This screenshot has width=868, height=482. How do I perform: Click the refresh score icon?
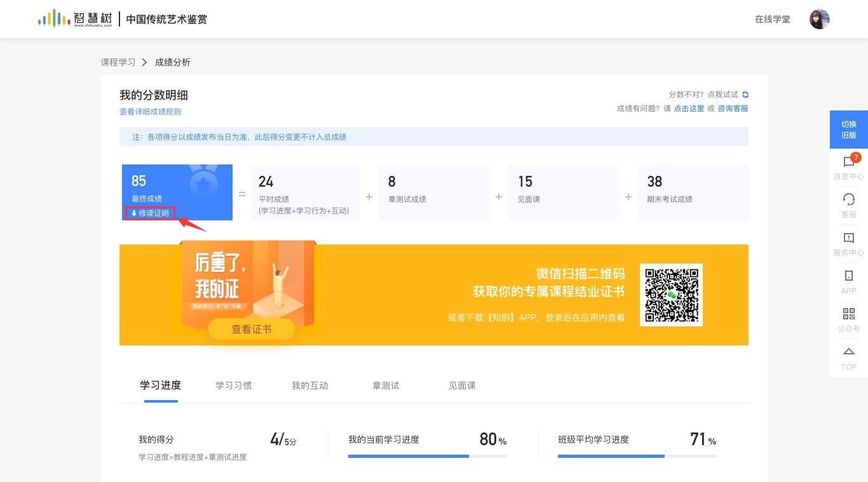coord(745,95)
